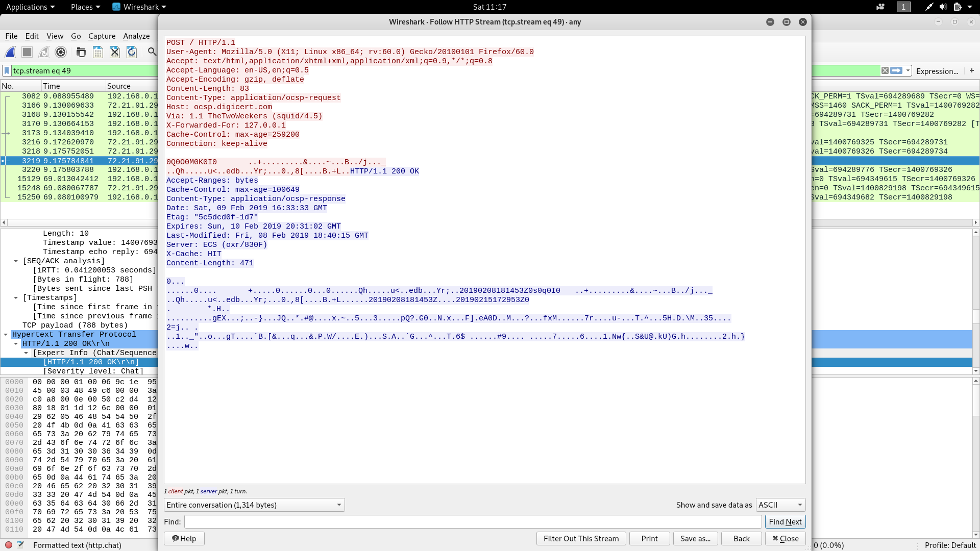The height and width of the screenshot is (551, 980).
Task: Clear the display filter with X icon
Action: pos(885,71)
